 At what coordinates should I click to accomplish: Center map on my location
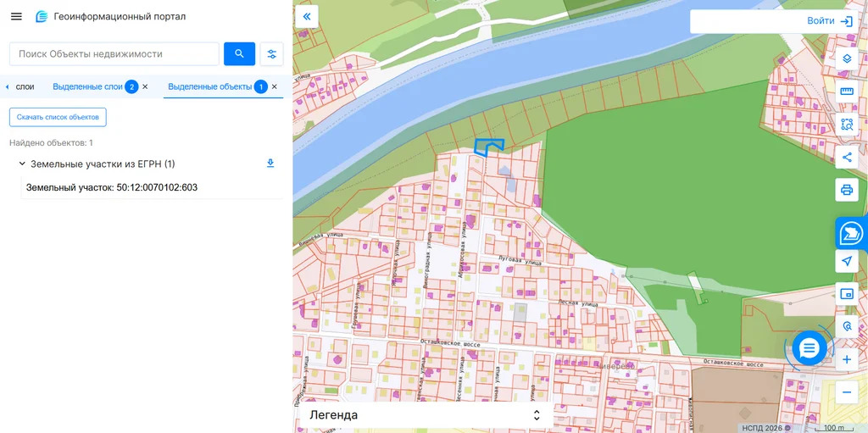(846, 262)
